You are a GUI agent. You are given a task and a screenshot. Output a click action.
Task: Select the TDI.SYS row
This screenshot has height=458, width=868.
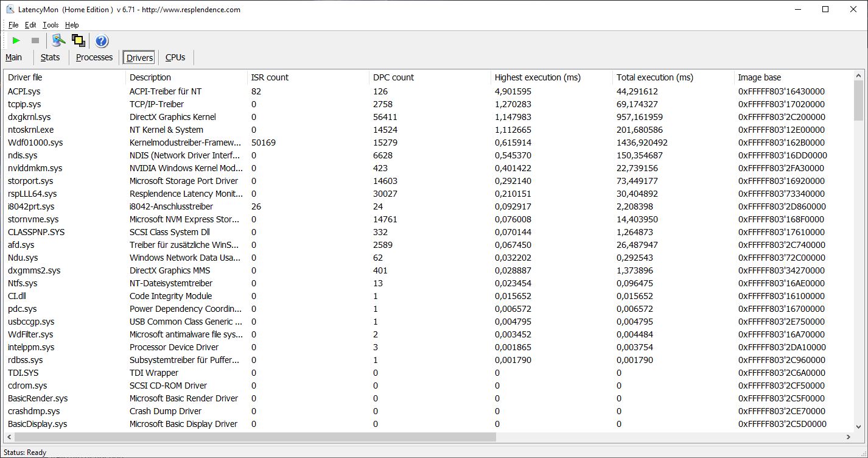(429, 373)
